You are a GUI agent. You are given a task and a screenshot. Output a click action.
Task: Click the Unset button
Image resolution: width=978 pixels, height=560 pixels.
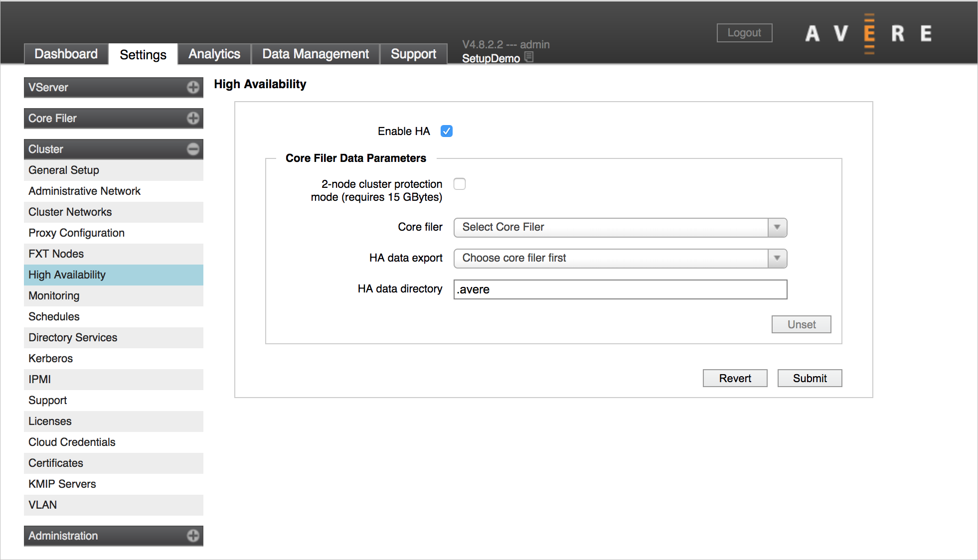(802, 324)
